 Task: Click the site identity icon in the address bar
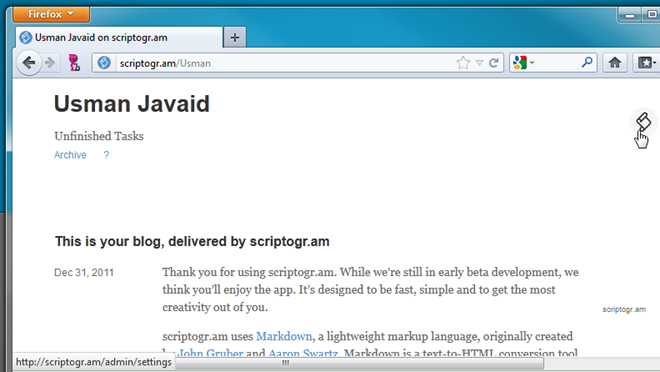tap(104, 63)
